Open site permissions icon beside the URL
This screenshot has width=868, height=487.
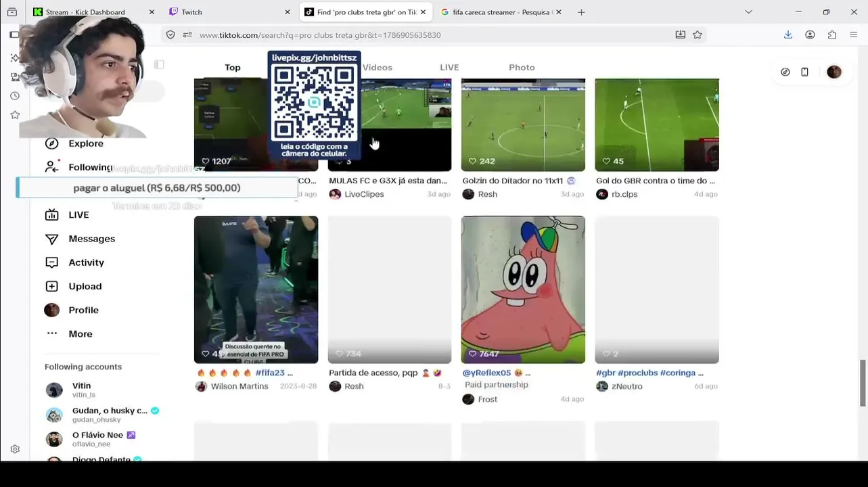187,35
